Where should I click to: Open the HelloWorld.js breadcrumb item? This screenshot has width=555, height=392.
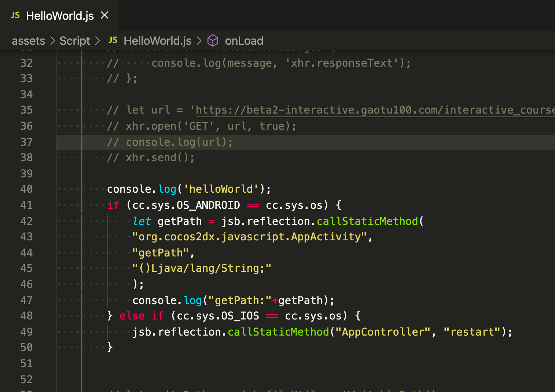pyautogui.click(x=158, y=41)
